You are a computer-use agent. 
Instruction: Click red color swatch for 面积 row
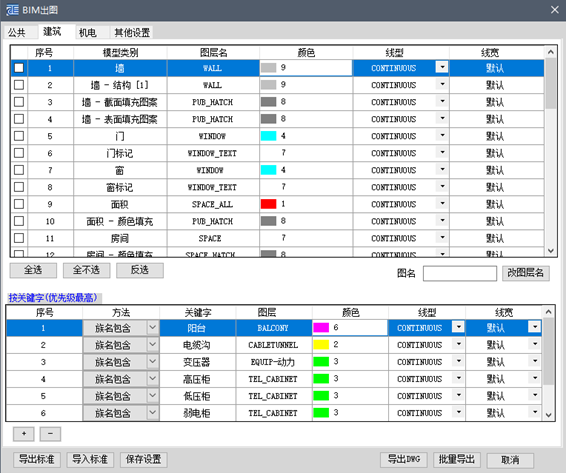point(269,204)
